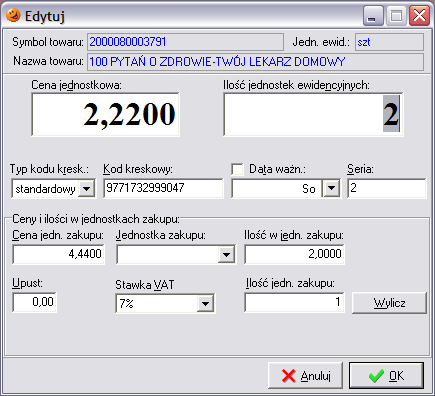The image size is (435, 396).
Task: Focus the Ilość jedn. zakupu field
Action: coord(294,302)
